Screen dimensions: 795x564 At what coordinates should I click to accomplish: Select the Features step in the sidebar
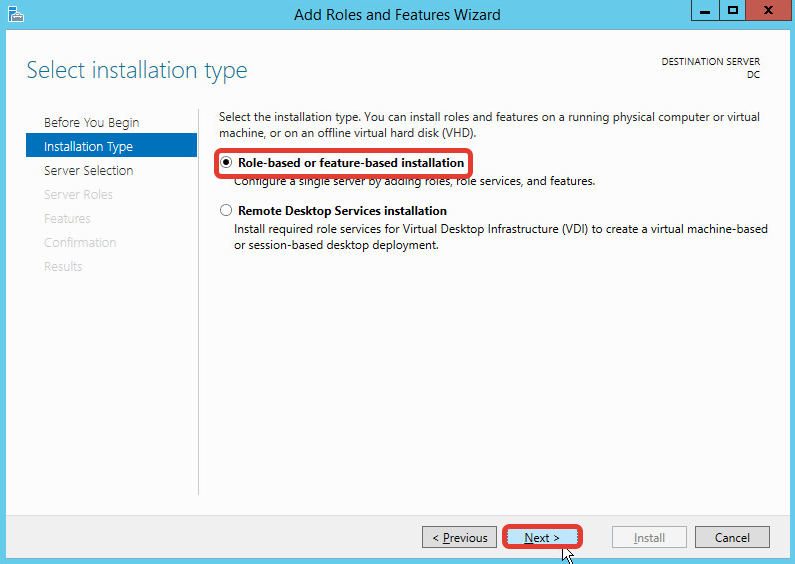67,219
